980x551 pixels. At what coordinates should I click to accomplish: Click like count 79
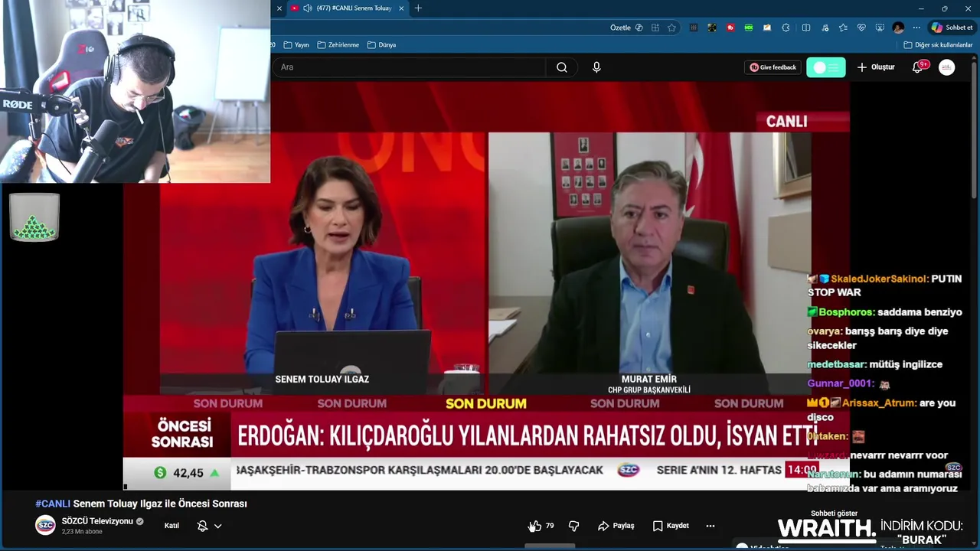click(x=550, y=526)
